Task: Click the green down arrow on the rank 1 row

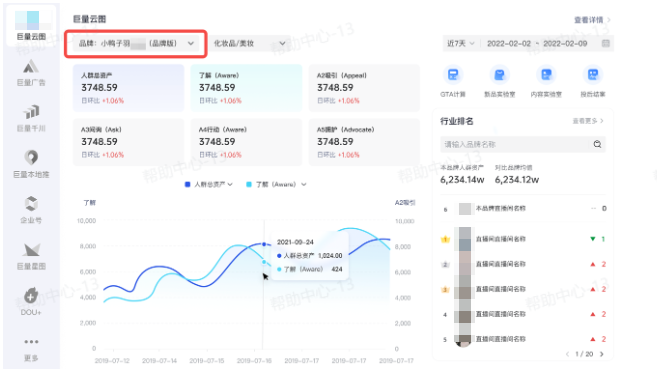Action: (x=592, y=239)
